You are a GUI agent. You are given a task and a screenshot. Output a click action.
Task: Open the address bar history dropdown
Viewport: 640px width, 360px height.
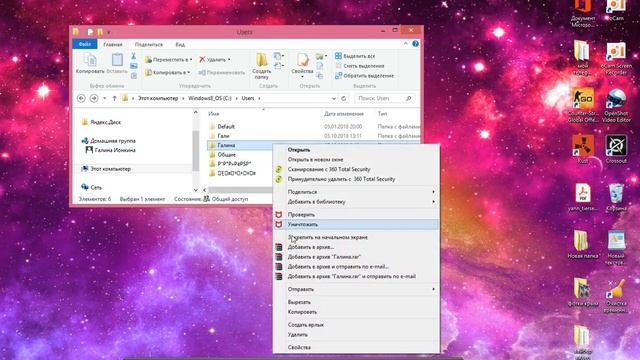point(333,98)
